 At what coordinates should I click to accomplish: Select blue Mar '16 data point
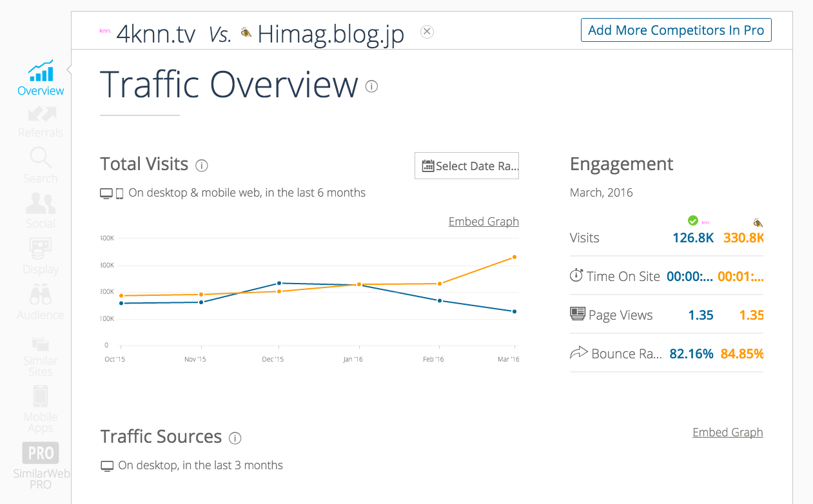coord(514,311)
